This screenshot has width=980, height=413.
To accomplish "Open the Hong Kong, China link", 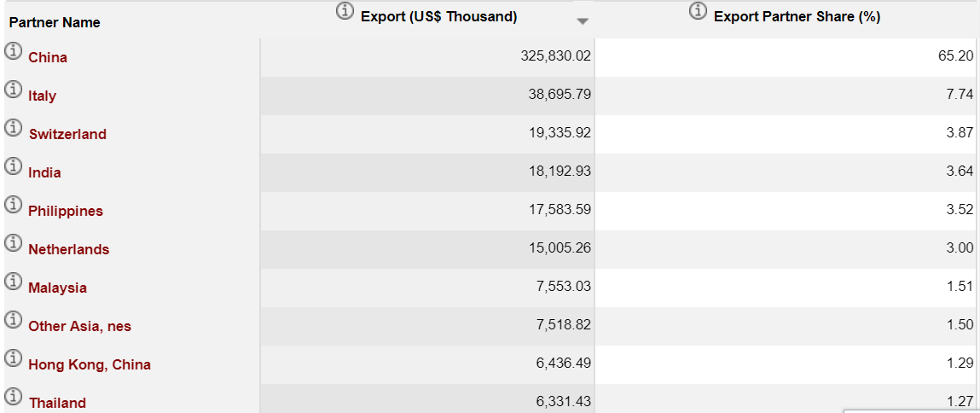I will tap(90, 364).
